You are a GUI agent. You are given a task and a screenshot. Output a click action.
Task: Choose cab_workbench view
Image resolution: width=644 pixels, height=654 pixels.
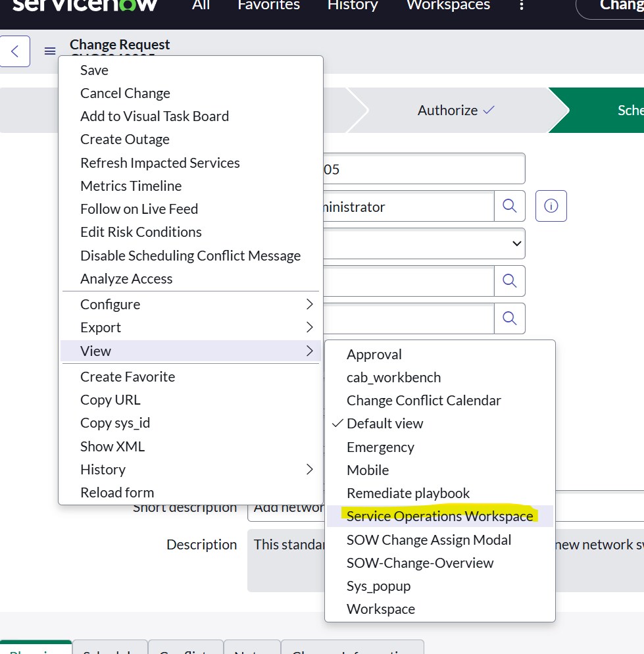tap(440, 378)
